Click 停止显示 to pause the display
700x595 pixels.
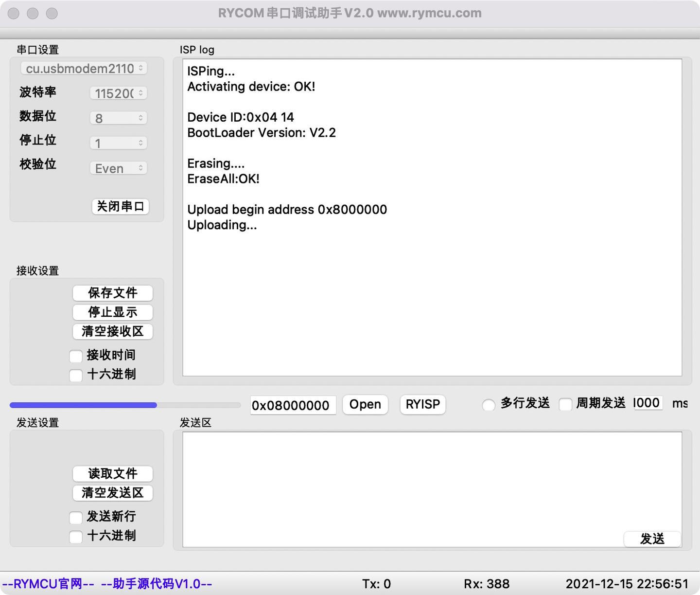click(x=113, y=312)
